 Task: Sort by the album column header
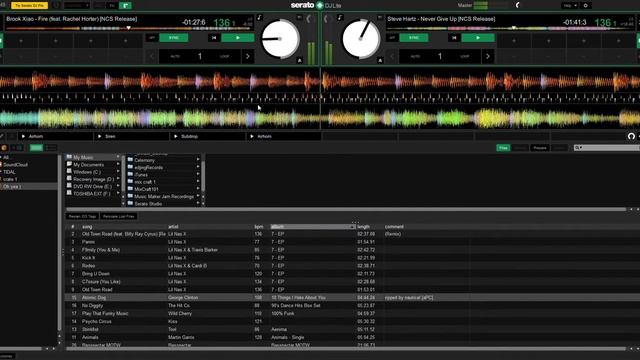[x=312, y=227]
